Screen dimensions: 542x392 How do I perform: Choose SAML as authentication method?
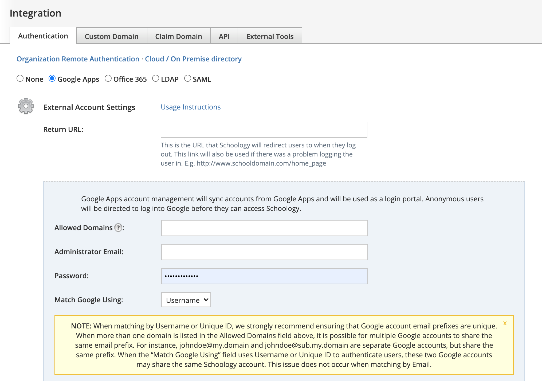[x=188, y=79]
